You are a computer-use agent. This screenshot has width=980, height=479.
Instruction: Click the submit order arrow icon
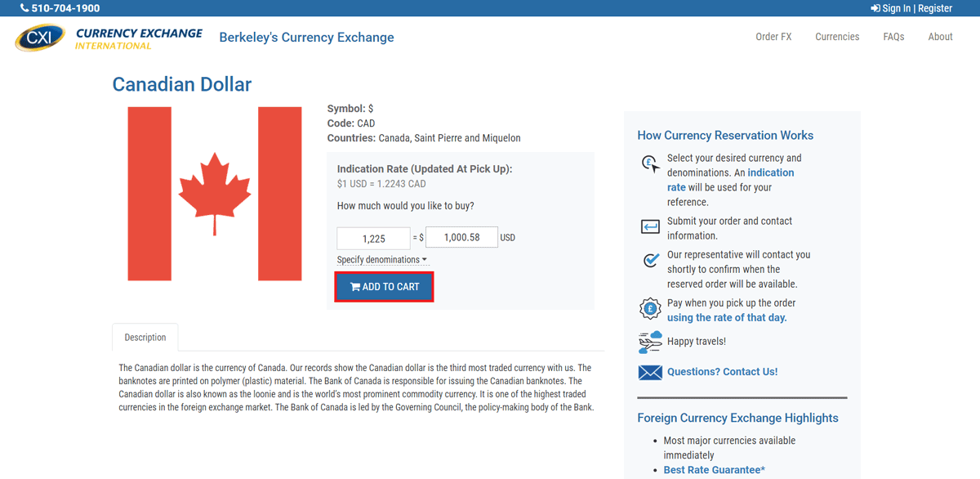coord(650,226)
